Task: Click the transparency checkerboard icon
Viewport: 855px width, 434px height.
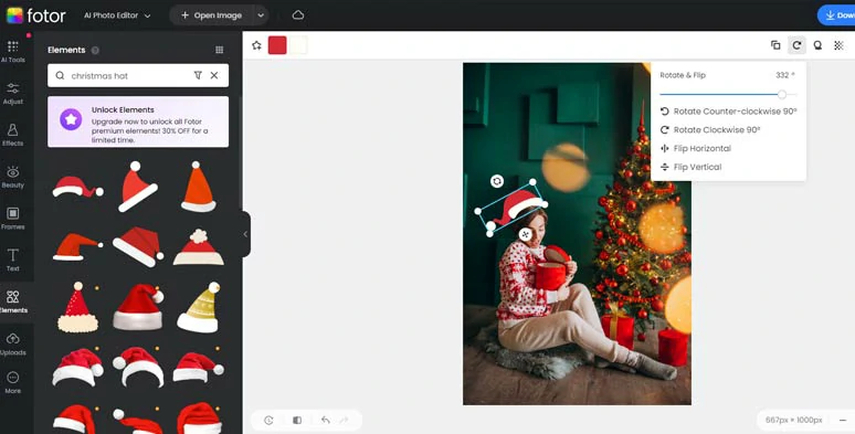Action: 839,45
